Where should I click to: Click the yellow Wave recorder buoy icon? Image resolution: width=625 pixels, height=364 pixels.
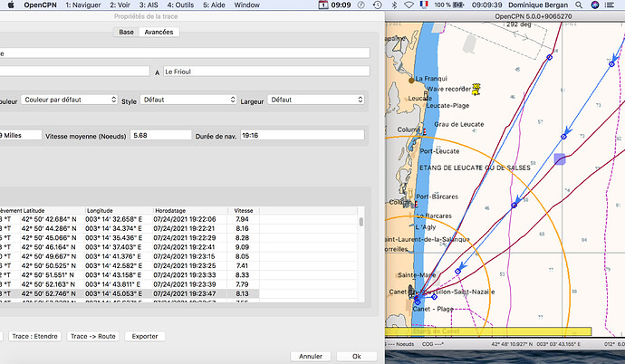476,90
